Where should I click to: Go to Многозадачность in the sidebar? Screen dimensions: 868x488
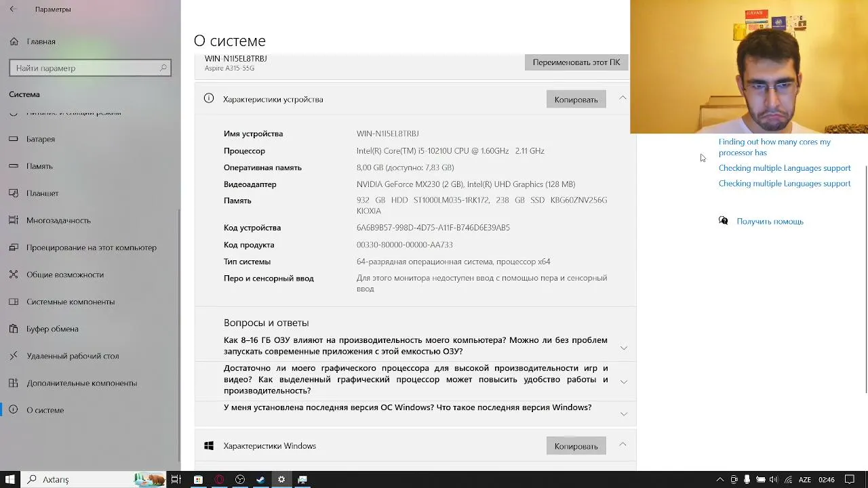coord(58,220)
